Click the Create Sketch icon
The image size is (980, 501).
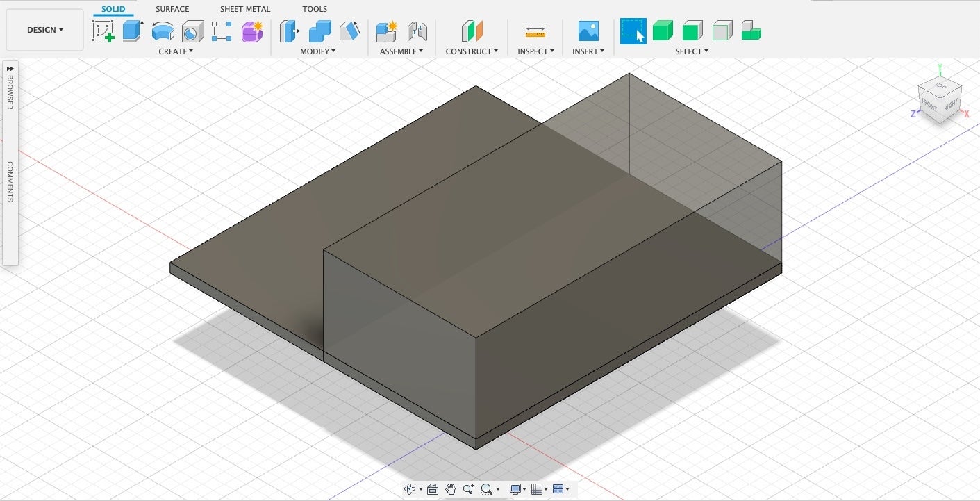point(103,31)
